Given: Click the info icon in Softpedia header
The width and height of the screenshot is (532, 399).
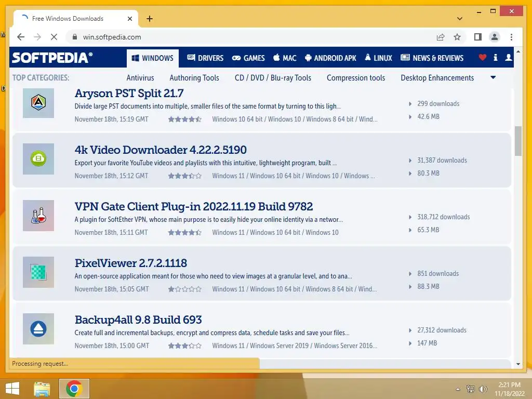Looking at the screenshot, I should pyautogui.click(x=495, y=58).
